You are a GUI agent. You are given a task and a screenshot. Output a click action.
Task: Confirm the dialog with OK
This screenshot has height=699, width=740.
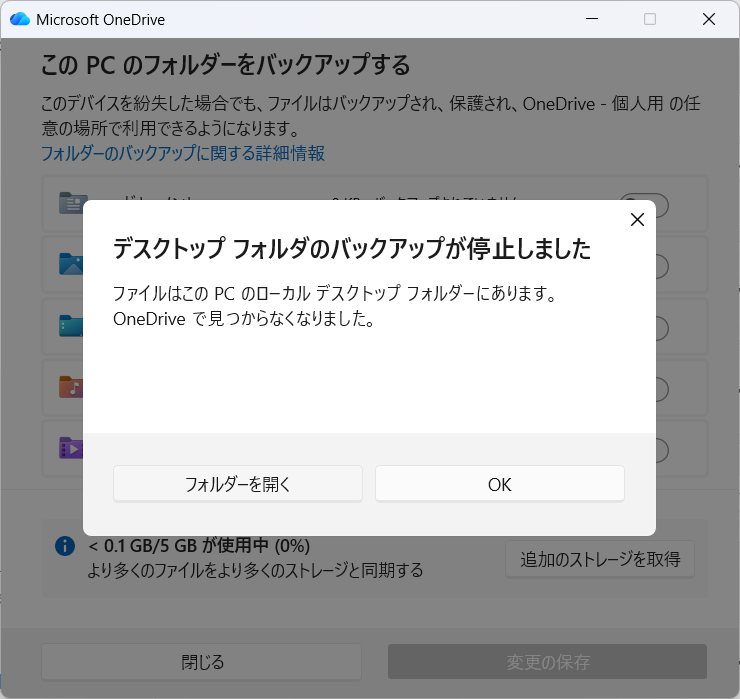click(x=499, y=484)
